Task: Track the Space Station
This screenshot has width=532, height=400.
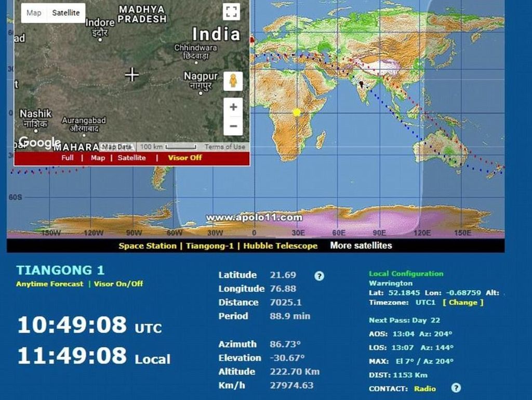Action: pyautogui.click(x=148, y=246)
